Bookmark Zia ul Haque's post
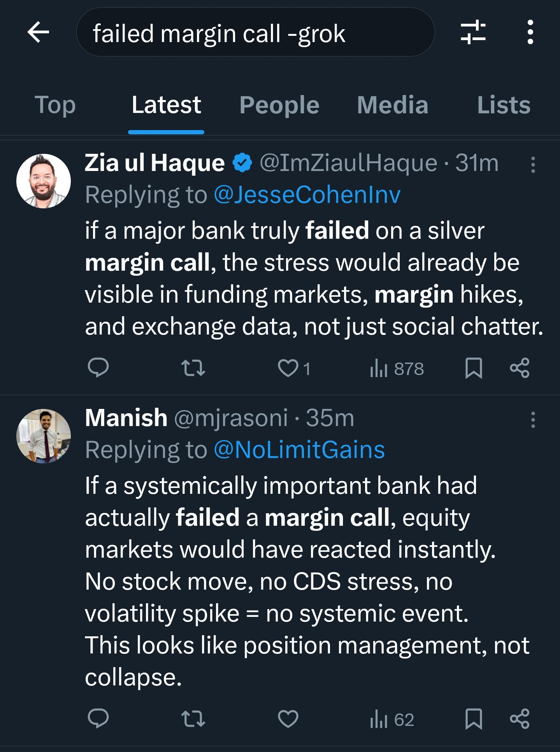The image size is (560, 752). click(474, 368)
